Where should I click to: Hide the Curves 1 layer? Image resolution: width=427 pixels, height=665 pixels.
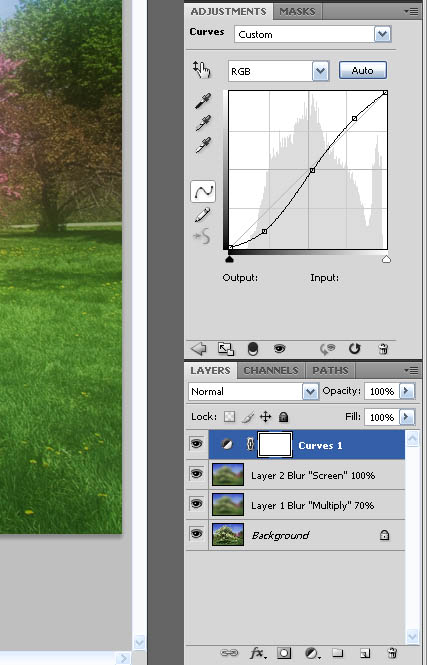pos(196,444)
